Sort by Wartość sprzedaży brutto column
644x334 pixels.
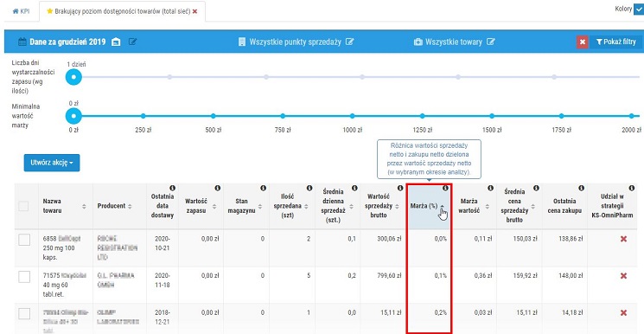point(397,207)
